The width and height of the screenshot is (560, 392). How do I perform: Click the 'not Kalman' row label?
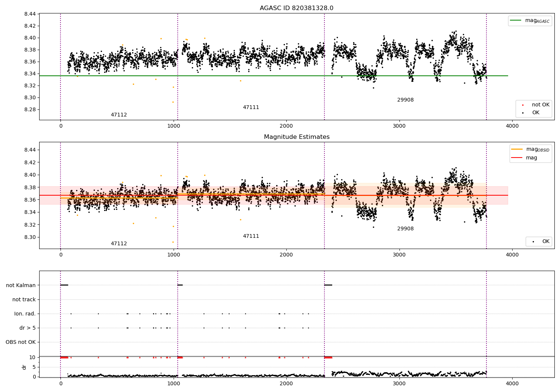(21, 285)
